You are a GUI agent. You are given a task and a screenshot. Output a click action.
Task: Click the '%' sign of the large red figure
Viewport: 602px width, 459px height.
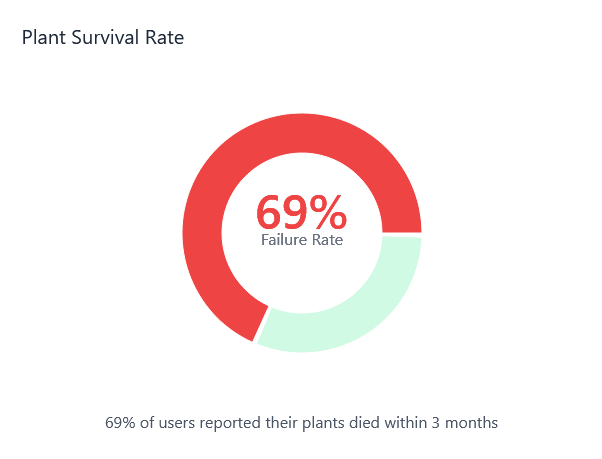point(328,212)
